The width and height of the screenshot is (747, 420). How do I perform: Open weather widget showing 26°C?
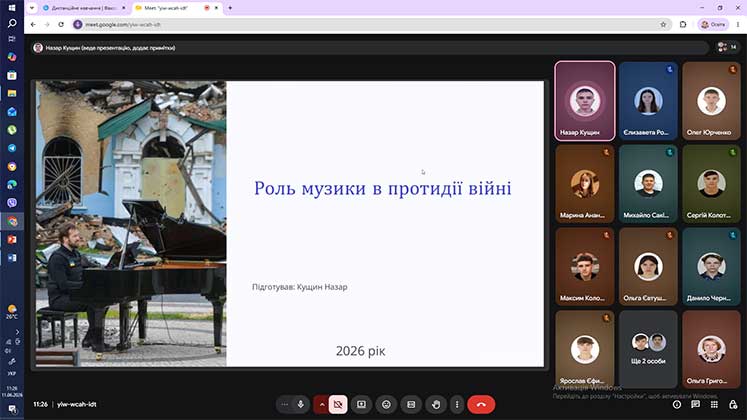[12, 312]
